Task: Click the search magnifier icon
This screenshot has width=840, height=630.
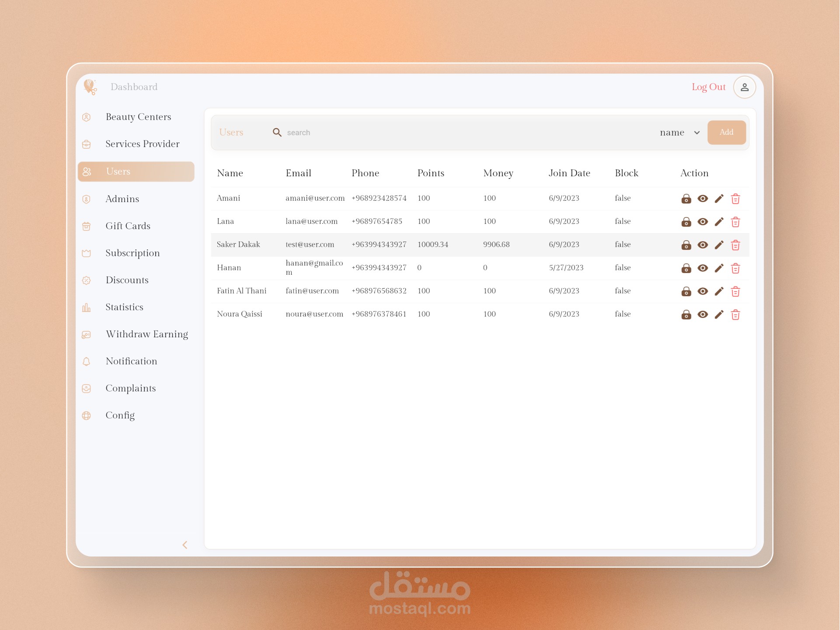Action: [x=277, y=132]
